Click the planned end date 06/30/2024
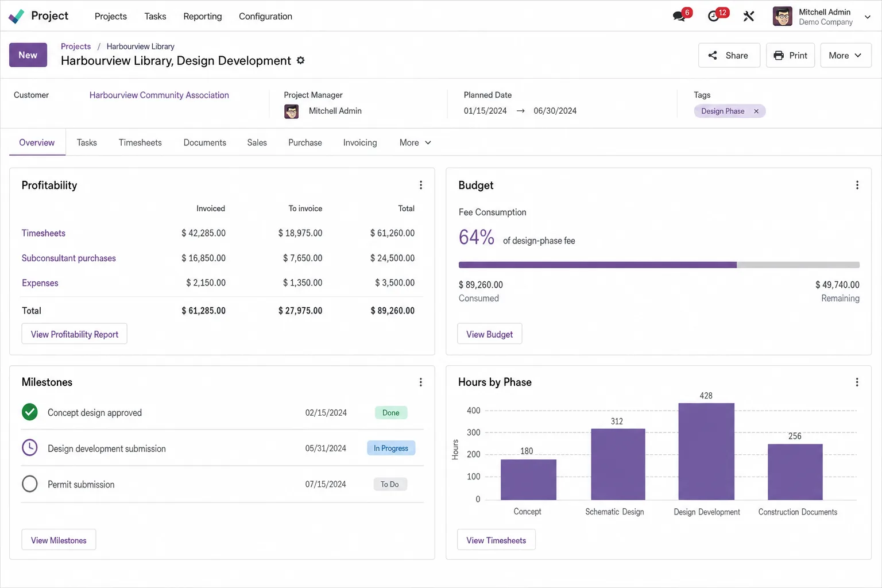The image size is (882, 588). point(555,111)
